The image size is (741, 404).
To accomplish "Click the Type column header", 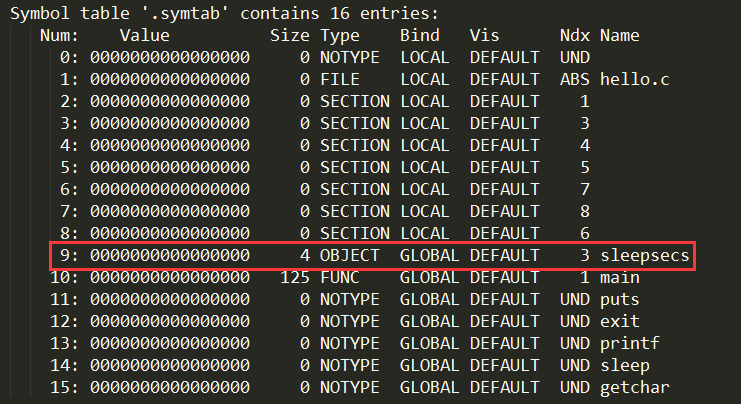I will [340, 36].
